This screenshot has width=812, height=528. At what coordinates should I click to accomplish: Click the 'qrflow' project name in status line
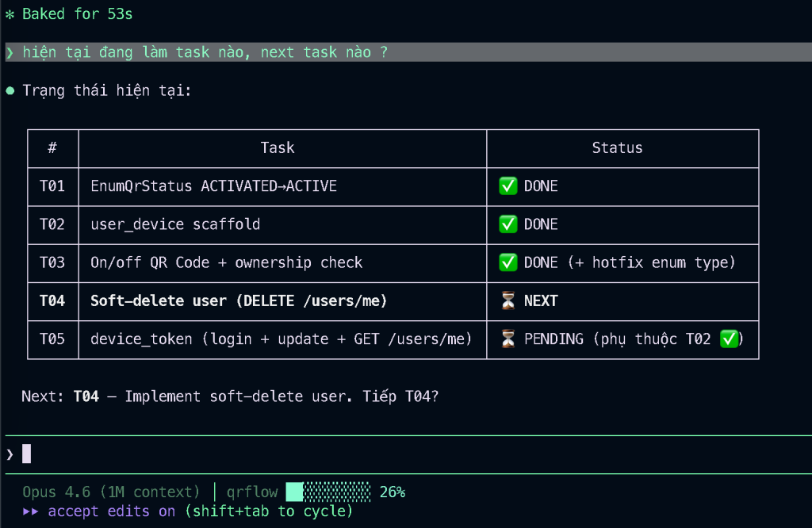(251, 492)
